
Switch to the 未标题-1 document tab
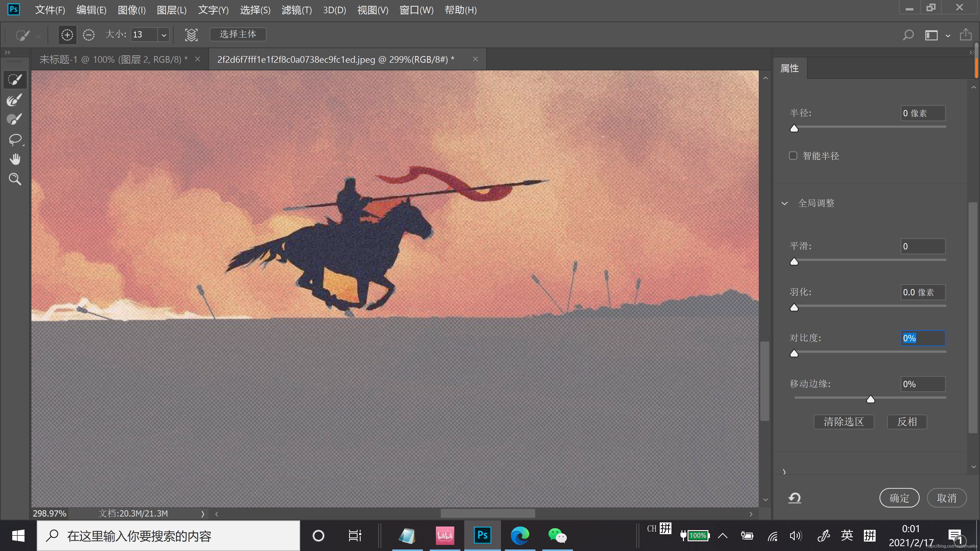[113, 59]
